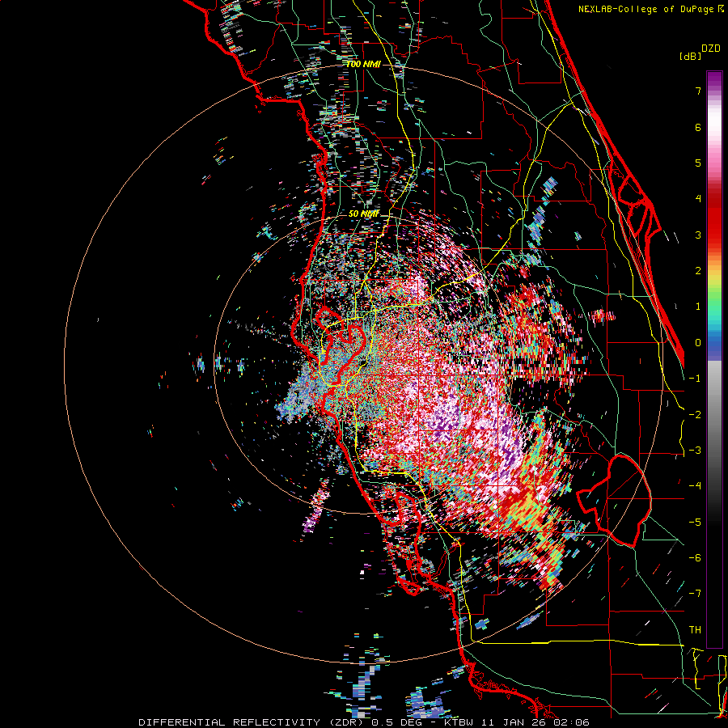Click the 6 value on the color scale
Image resolution: width=728 pixels, height=728 pixels.
pyautogui.click(x=698, y=127)
